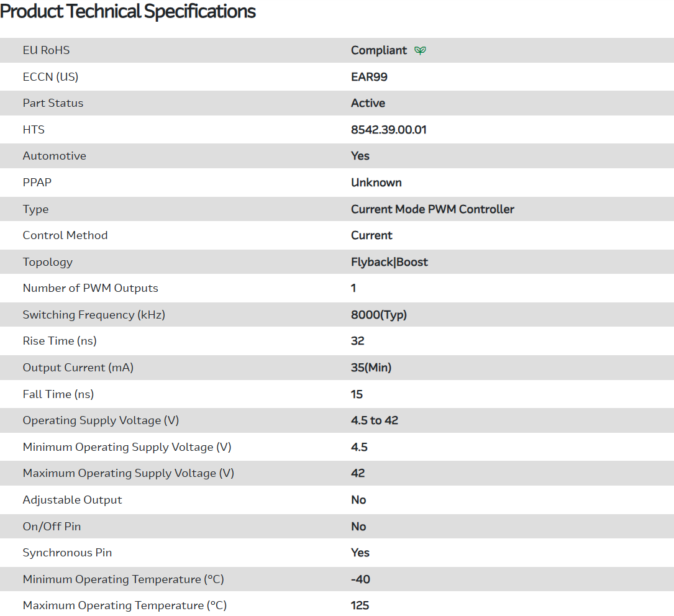Click the Compliant value for EU RoHS

(379, 50)
